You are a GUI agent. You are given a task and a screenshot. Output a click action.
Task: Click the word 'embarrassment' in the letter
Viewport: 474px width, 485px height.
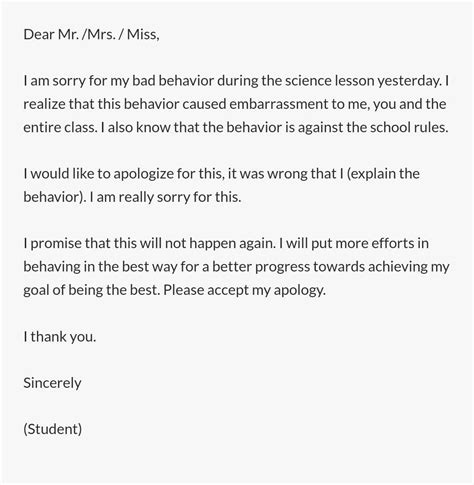(x=279, y=104)
